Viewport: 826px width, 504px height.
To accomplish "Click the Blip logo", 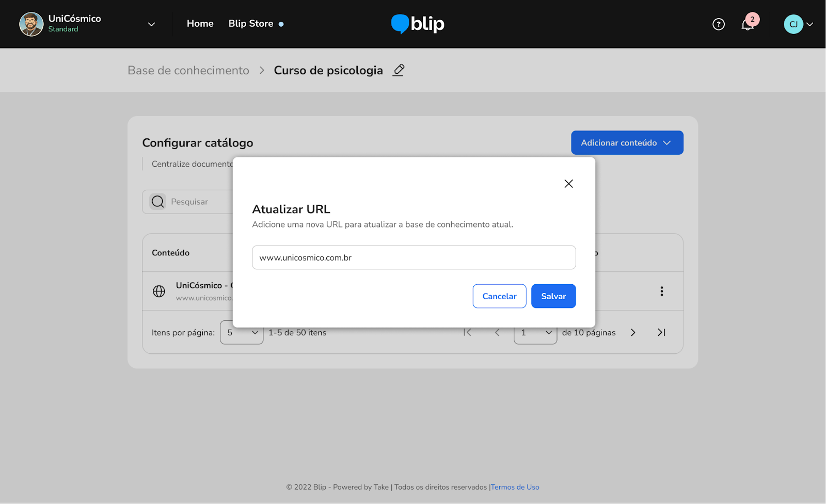I will coord(418,24).
